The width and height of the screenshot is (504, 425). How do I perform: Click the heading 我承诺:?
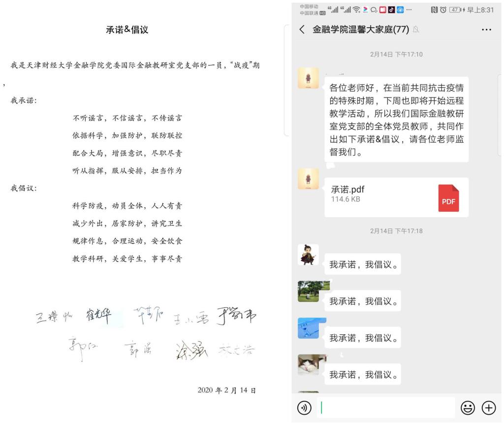coord(24,100)
